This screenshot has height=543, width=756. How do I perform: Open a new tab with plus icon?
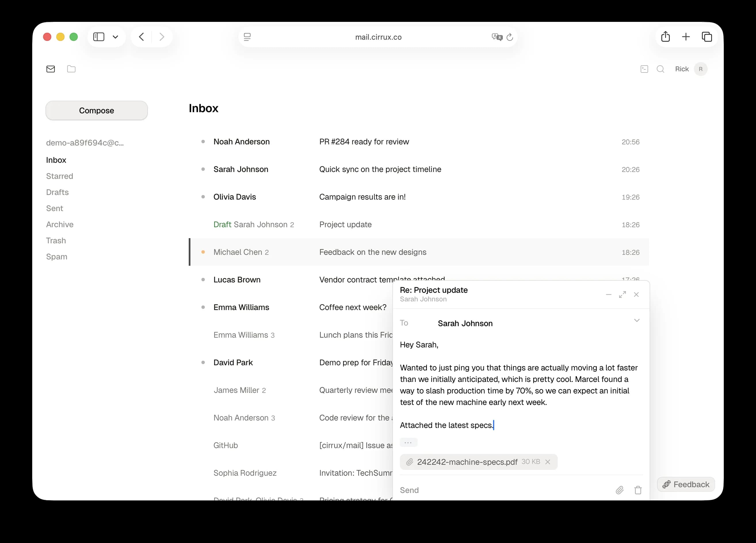coord(686,37)
